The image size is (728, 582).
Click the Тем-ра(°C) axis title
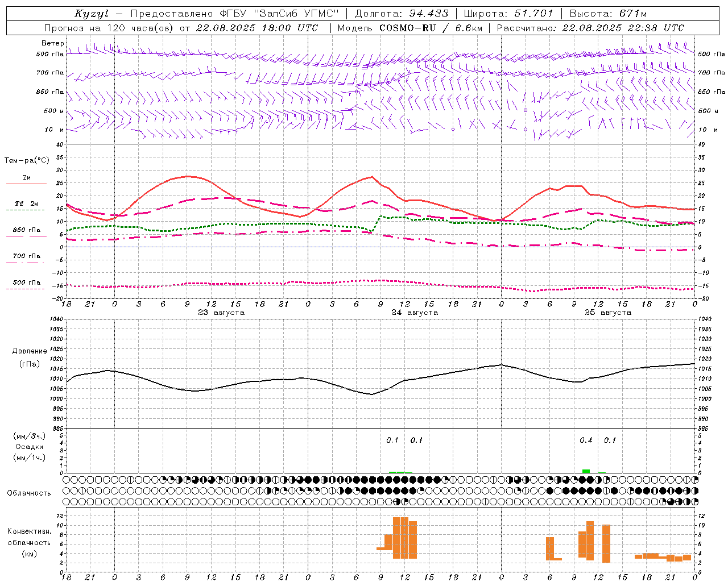click(x=27, y=161)
